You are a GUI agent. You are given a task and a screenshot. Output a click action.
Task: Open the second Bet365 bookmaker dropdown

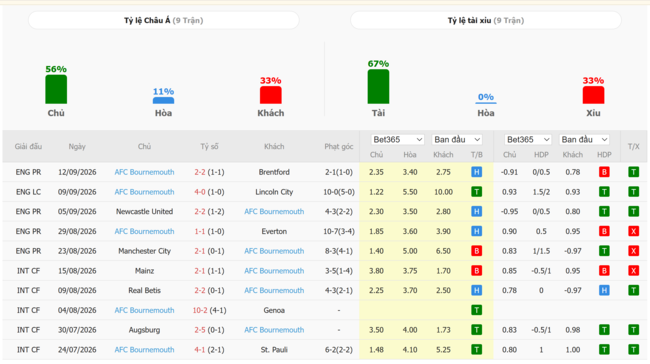point(528,140)
